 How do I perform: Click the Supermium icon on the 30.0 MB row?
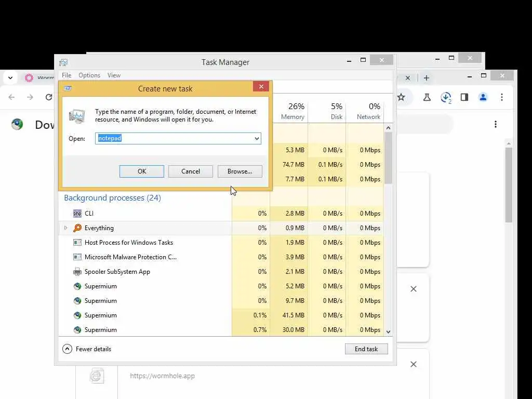(77, 330)
